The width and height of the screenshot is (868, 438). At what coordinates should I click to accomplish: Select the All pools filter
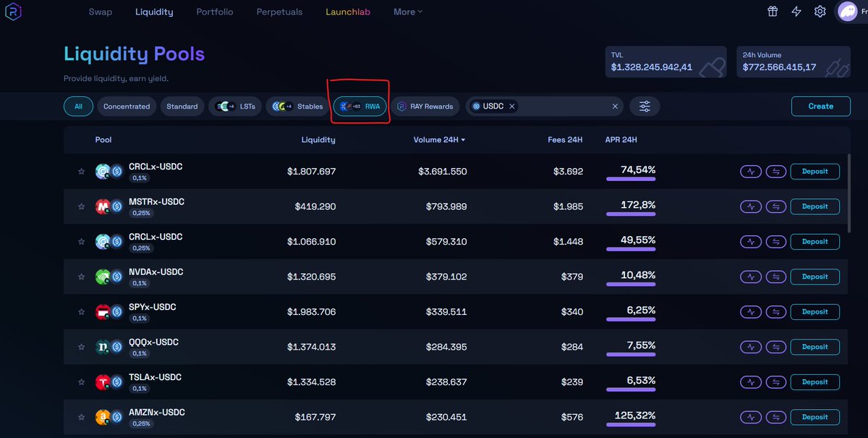(78, 106)
